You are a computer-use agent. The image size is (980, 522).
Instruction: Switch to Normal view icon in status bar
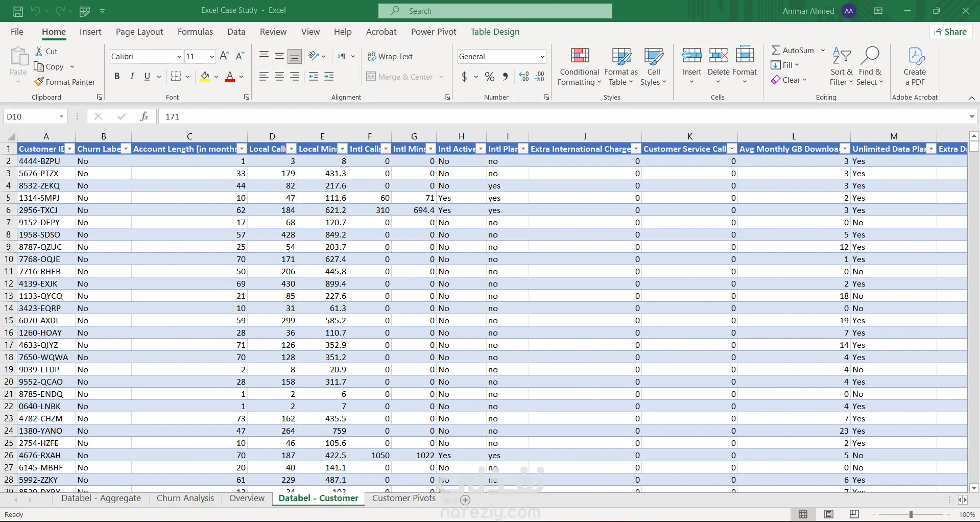point(803,514)
